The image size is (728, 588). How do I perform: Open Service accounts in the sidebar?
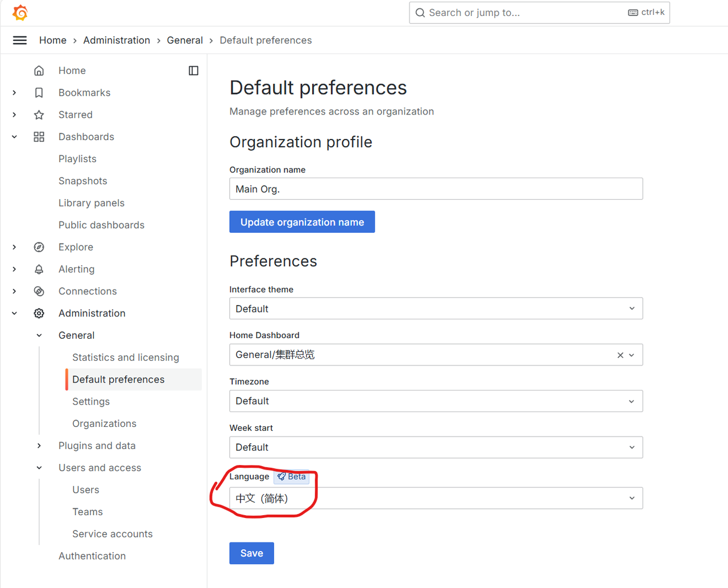click(112, 534)
